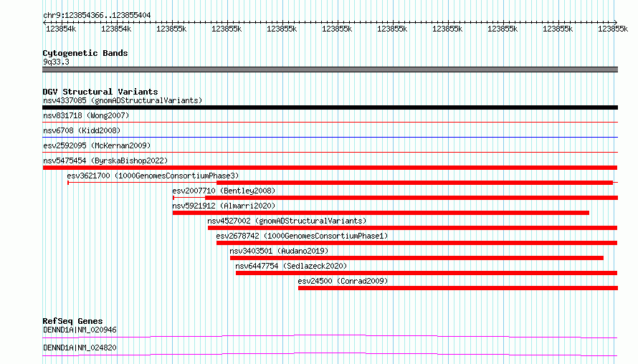638x364 pixels.
Task: Open esv3621700 (1000GenomesConsortiumPhase3) label
Action: pos(153,176)
